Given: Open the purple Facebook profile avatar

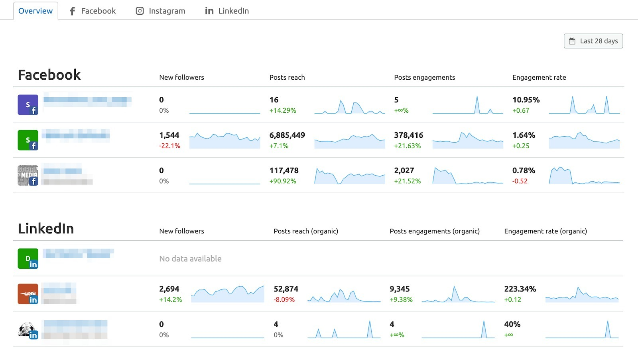Looking at the screenshot, I should pyautogui.click(x=28, y=104).
